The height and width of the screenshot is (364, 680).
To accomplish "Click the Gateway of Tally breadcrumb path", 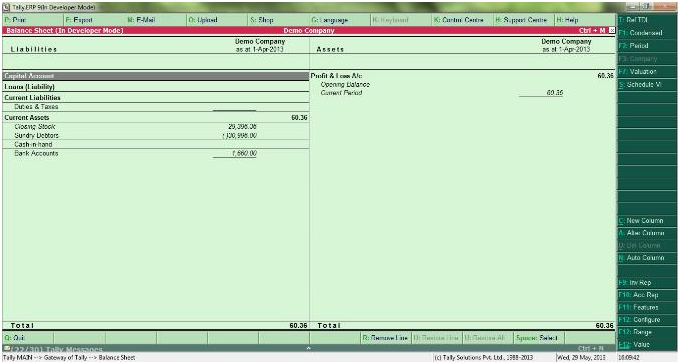I will tap(69, 358).
